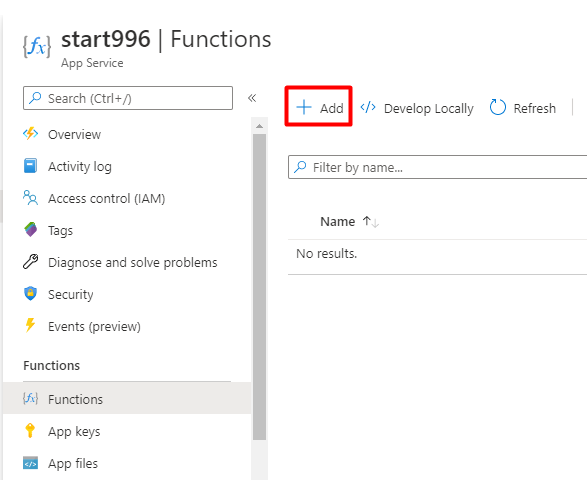Select Functions in the sidebar list
This screenshot has height=480, width=587.
click(x=127, y=398)
